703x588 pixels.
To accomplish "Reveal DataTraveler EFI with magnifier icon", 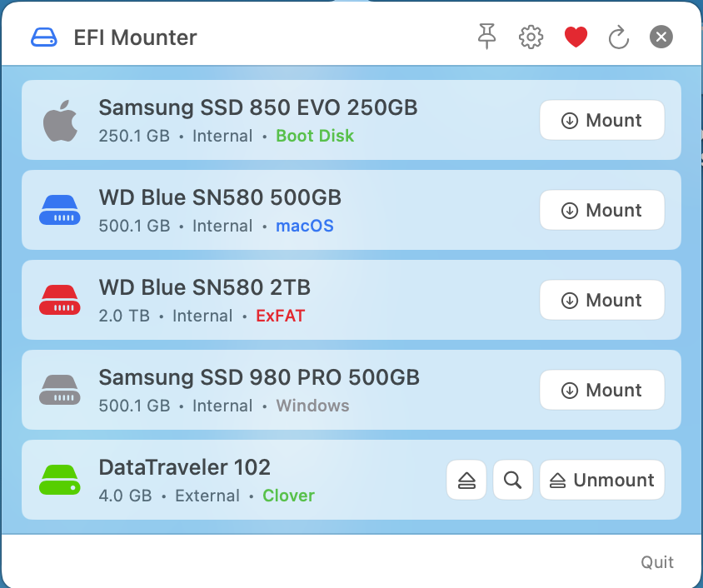I will pos(513,480).
